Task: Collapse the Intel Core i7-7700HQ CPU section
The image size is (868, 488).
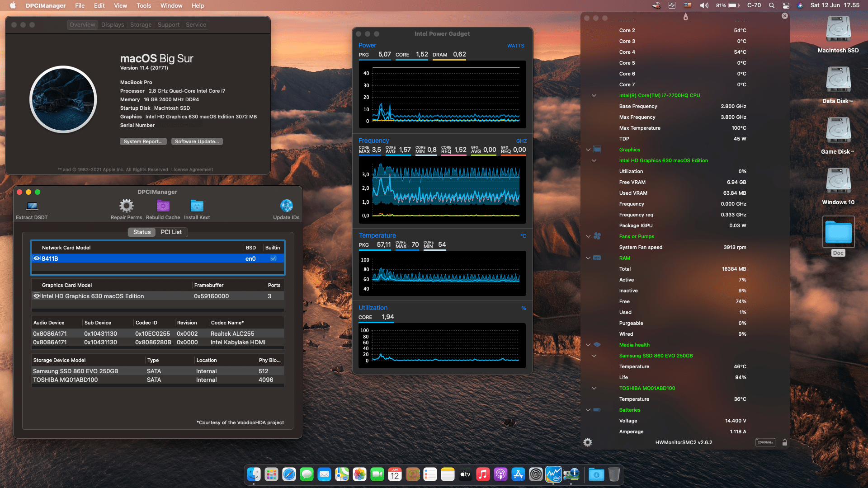Action: (594, 95)
